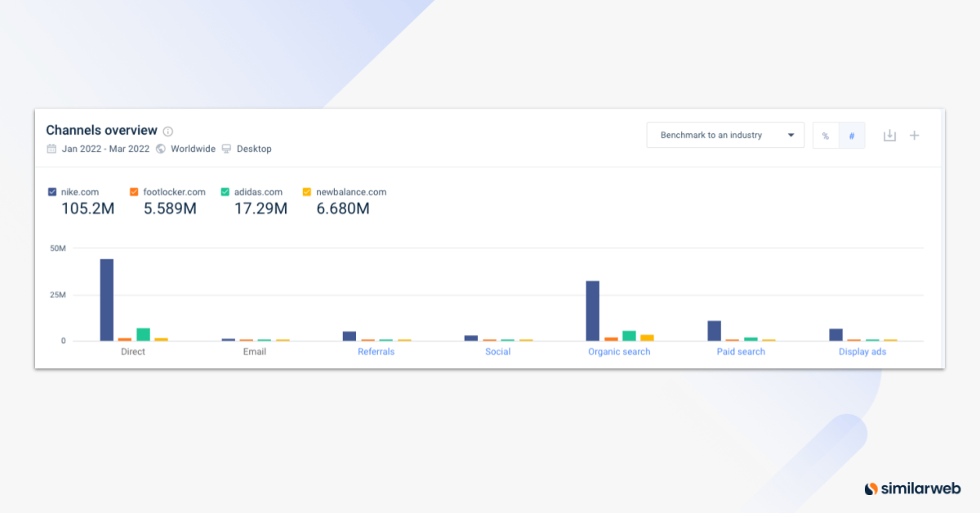980x513 pixels.
Task: Switch to number (#) view toggle
Action: [852, 136]
